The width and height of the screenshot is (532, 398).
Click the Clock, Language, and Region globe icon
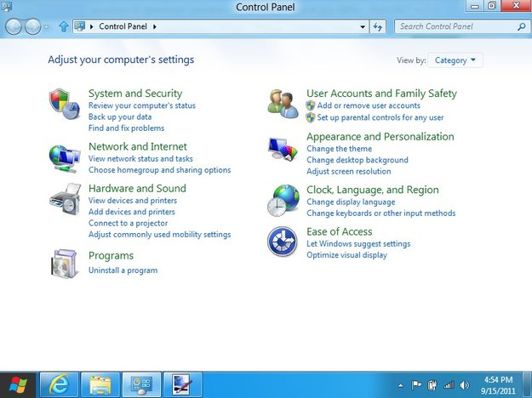point(283,201)
